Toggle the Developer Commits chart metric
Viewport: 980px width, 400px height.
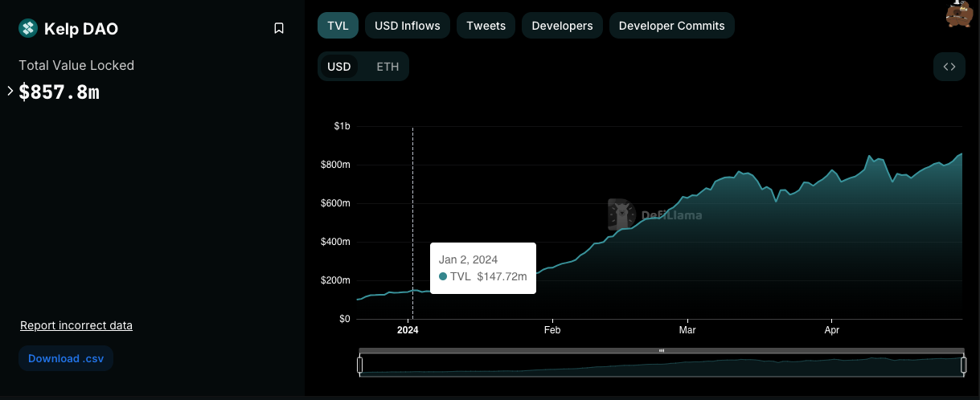[672, 26]
